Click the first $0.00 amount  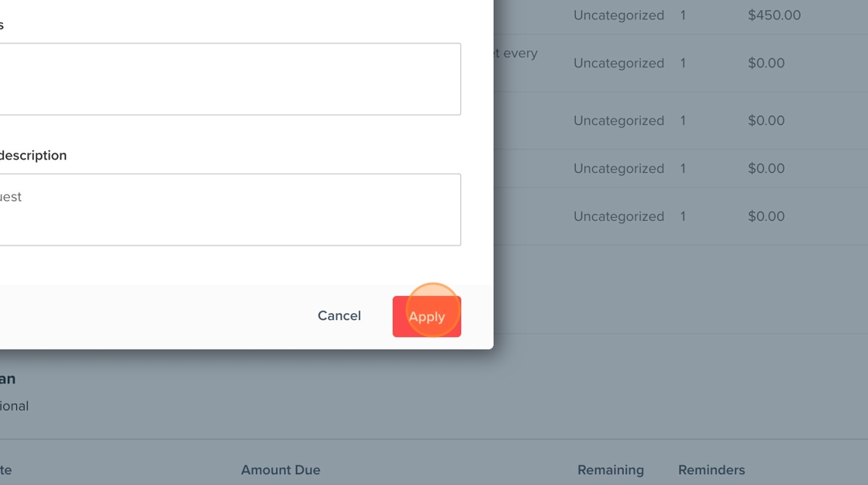click(x=766, y=63)
